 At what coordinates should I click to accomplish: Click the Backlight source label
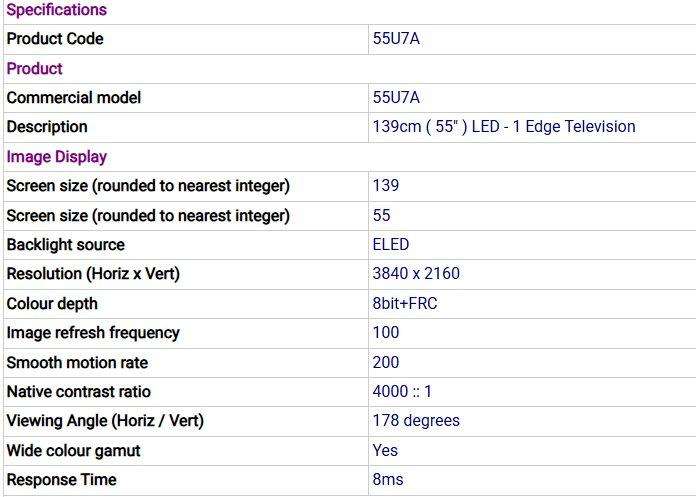(x=66, y=245)
